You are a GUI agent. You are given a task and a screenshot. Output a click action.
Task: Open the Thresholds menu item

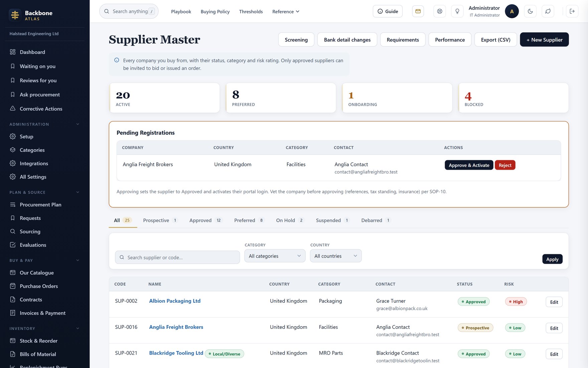pyautogui.click(x=251, y=11)
